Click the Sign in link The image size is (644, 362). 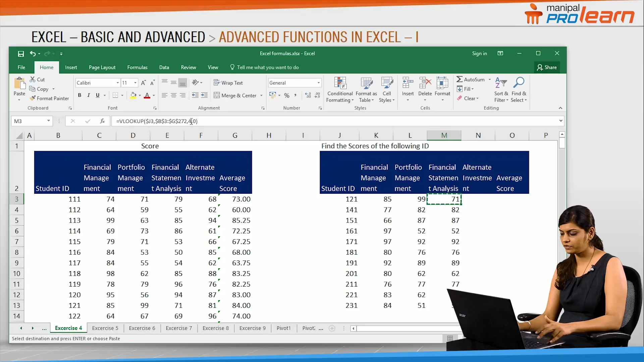point(479,53)
